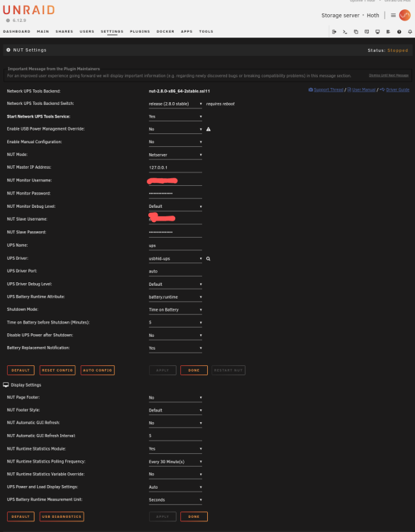415x532 pixels.
Task: Open Network UPS Tools Backend Switch dropdown
Action: [x=175, y=104]
